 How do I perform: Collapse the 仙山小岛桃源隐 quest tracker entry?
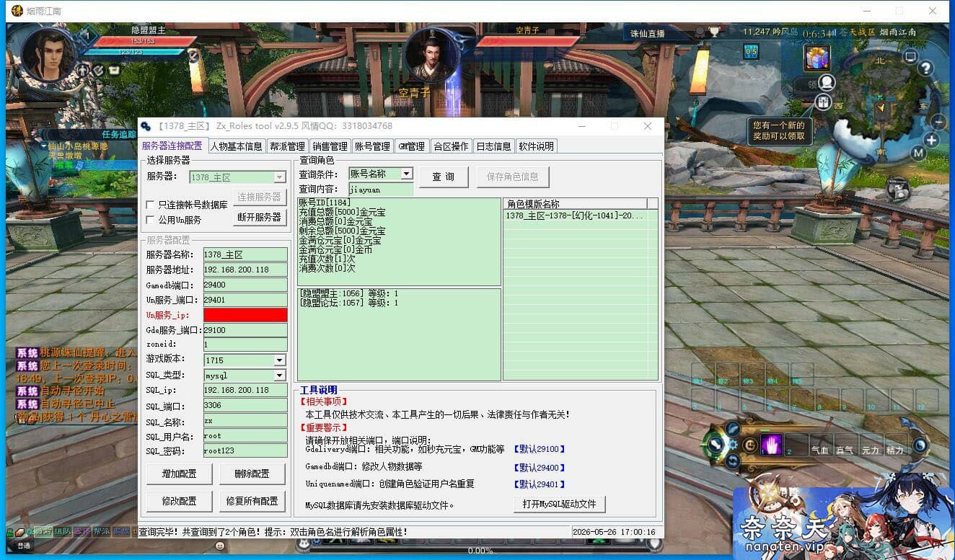tap(43, 146)
